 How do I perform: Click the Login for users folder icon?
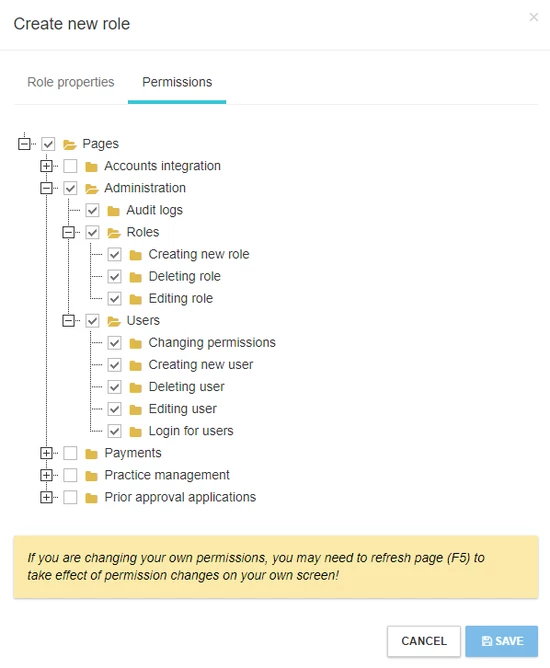(x=135, y=432)
